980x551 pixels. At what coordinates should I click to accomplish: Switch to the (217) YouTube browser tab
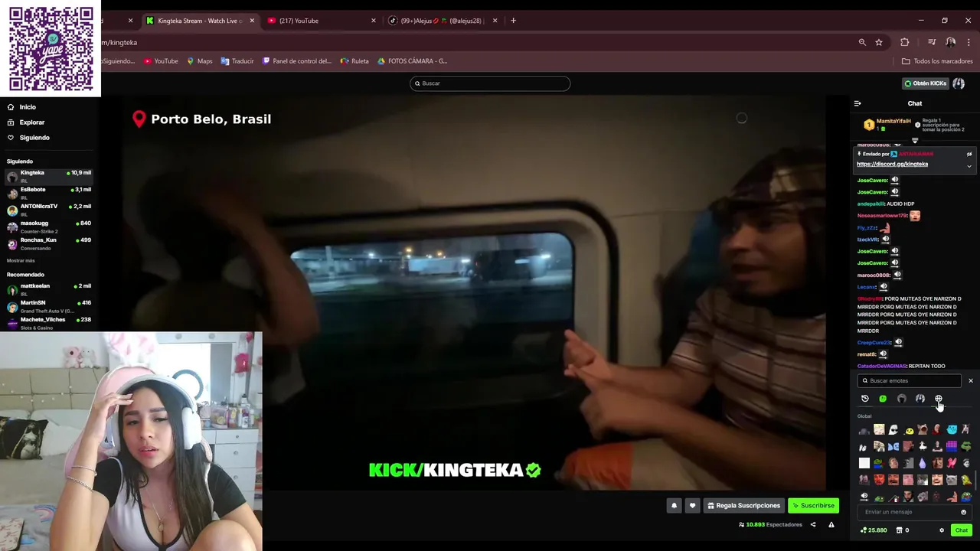pos(322,21)
